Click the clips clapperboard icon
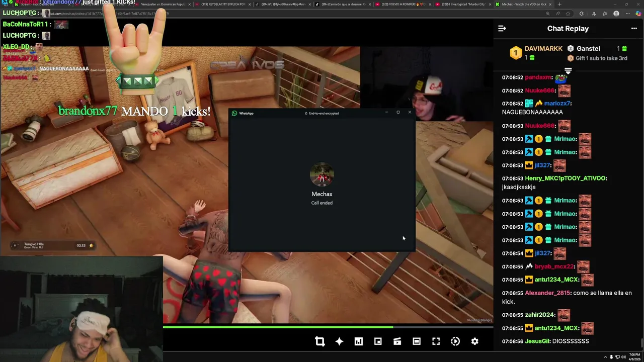 (x=397, y=341)
